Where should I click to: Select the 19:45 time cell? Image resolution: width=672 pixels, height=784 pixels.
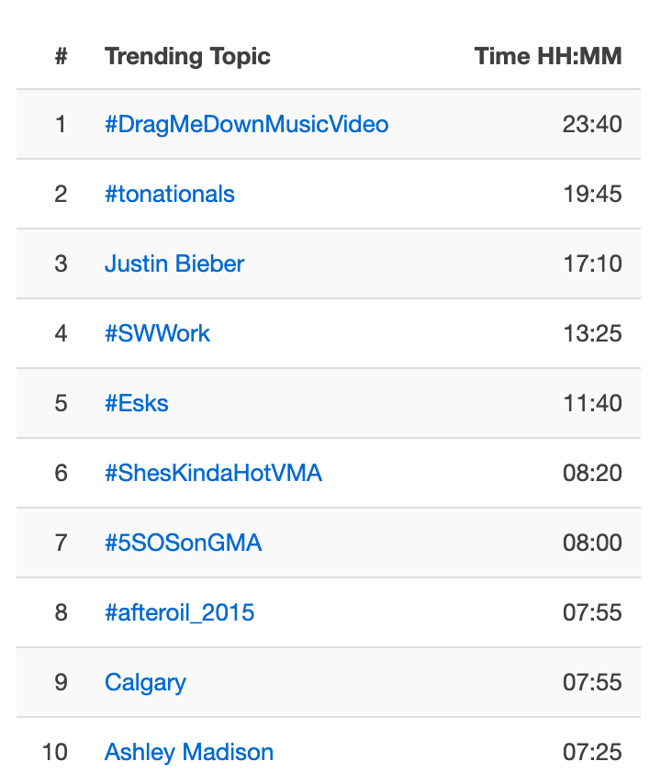[592, 194]
